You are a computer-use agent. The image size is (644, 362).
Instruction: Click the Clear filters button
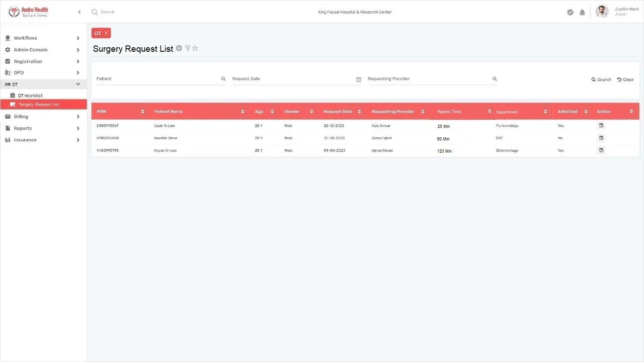click(x=625, y=79)
